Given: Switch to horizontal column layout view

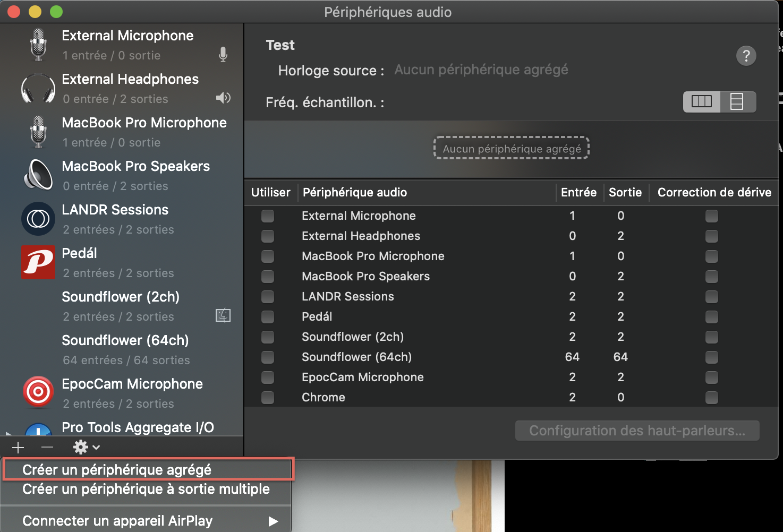Looking at the screenshot, I should [702, 101].
